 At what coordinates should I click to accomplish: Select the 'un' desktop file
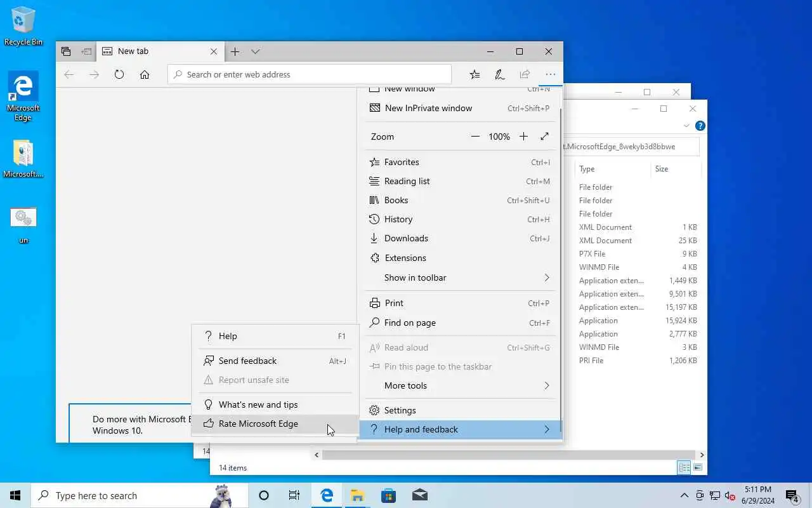[x=23, y=225]
